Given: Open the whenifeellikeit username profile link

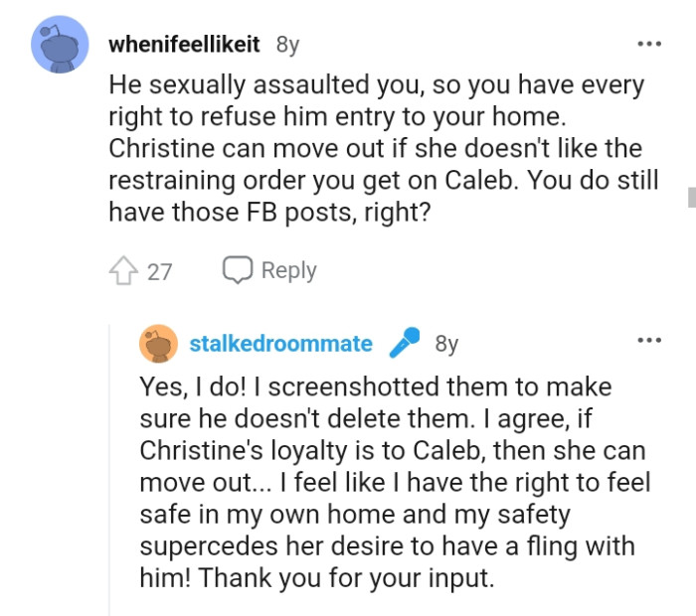Looking at the screenshot, I should click(x=184, y=45).
